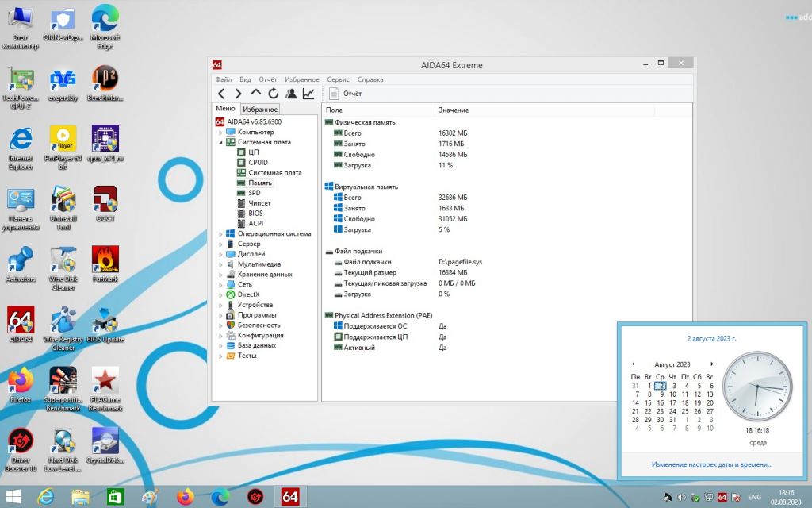Open the date and time settings link
The width and height of the screenshot is (812, 508).
(x=712, y=464)
